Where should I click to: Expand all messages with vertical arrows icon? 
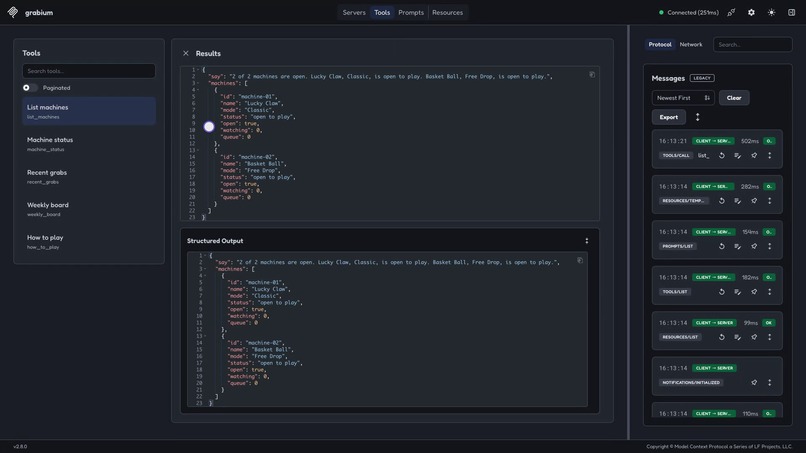pyautogui.click(x=697, y=117)
